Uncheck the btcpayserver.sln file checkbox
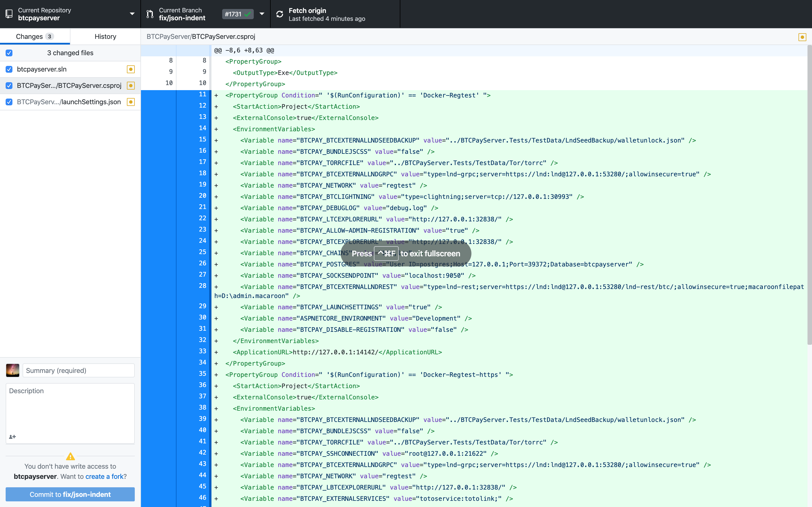This screenshot has width=812, height=507. (x=9, y=69)
